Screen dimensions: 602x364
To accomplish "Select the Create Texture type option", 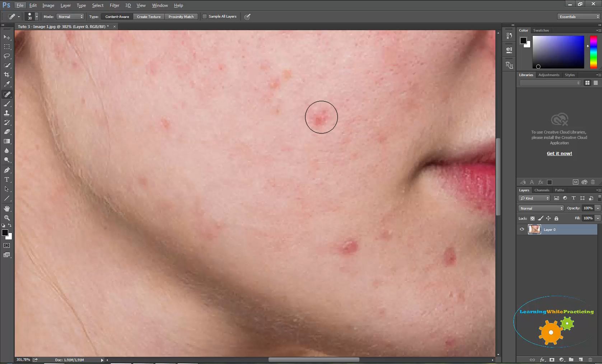I will pyautogui.click(x=149, y=17).
